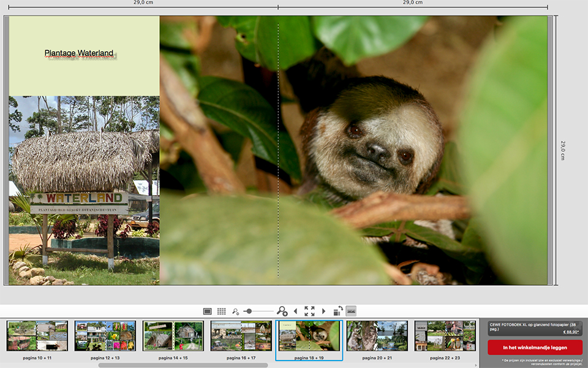Screen dimensions: 588x368
Task: Click the 'pagina 12 + 13' label
Action: 105,358
